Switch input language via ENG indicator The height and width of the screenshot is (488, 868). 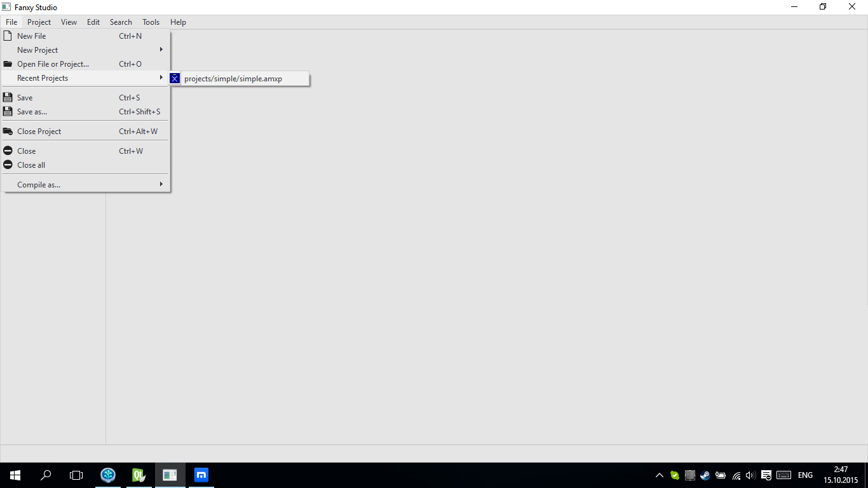tap(805, 475)
